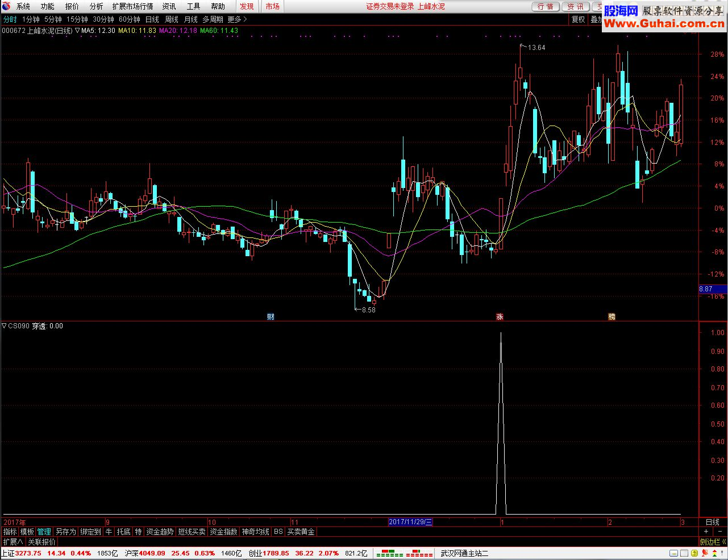Select the 资金指数 indicator tab
Image resolution: width=728 pixels, height=560 pixels.
click(223, 532)
